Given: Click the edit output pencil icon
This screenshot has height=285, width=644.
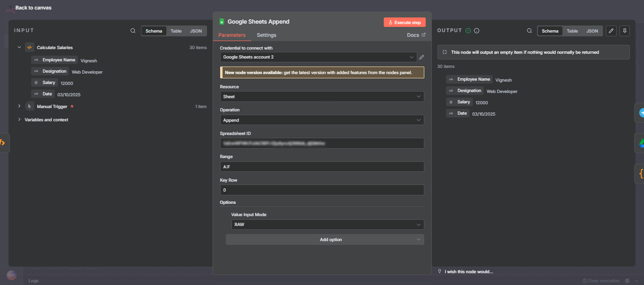Looking at the screenshot, I should click(x=611, y=31).
